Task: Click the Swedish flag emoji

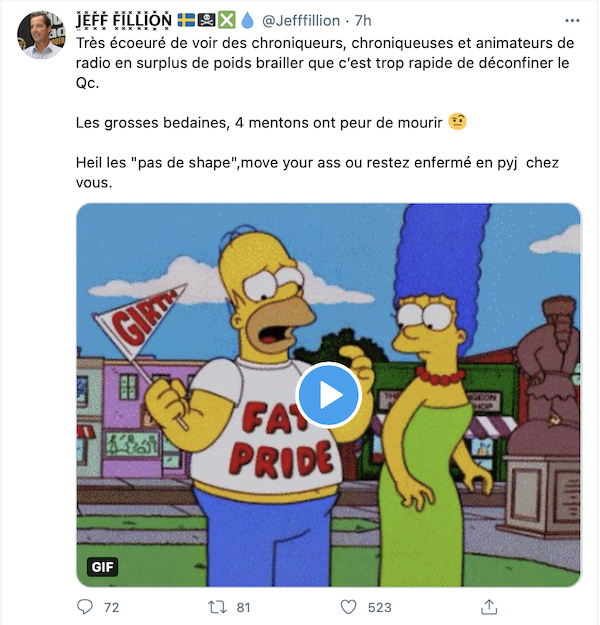Action: tap(186, 20)
